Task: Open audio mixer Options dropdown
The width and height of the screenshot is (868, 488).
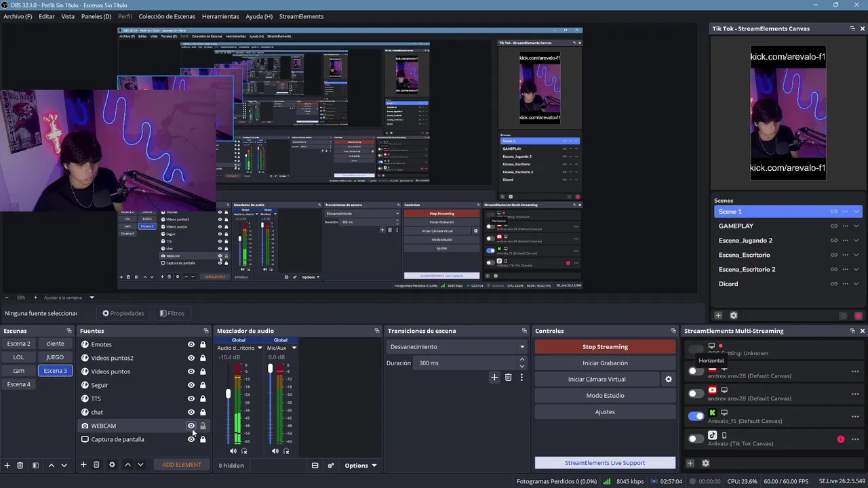Action: click(360, 466)
